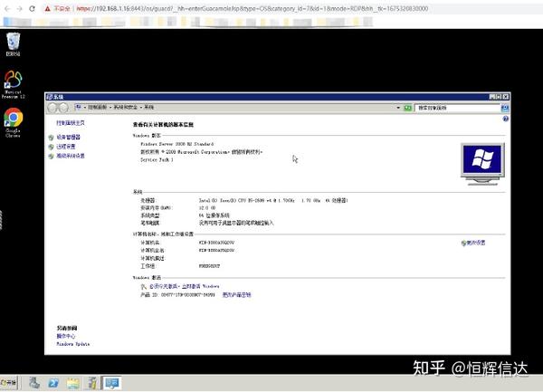Click the search magnifier icon

tap(505, 108)
